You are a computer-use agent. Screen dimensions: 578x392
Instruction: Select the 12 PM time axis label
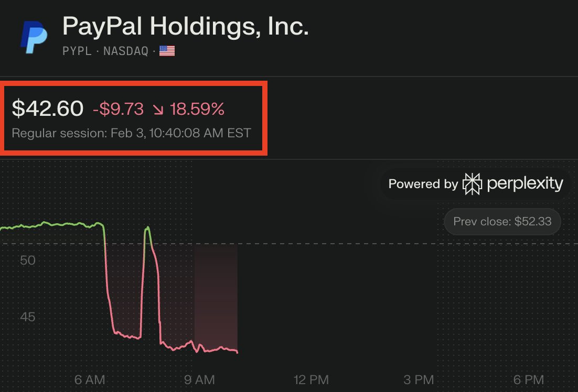click(x=312, y=380)
